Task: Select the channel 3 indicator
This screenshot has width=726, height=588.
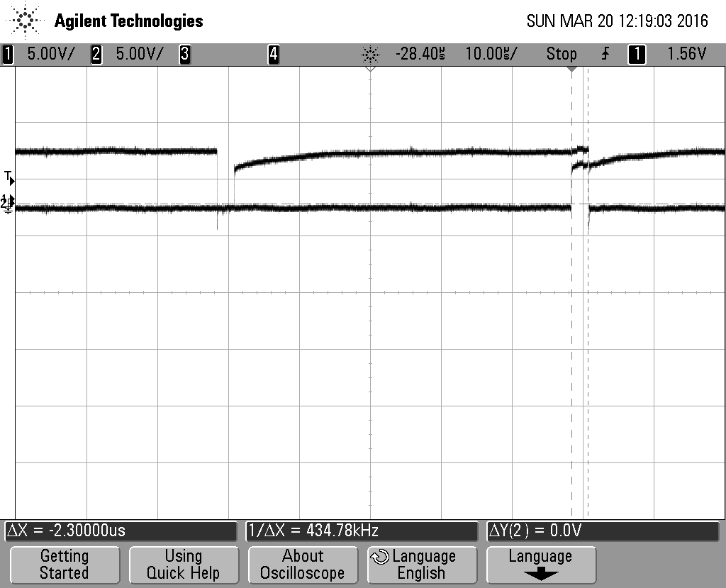Action: pyautogui.click(x=185, y=54)
